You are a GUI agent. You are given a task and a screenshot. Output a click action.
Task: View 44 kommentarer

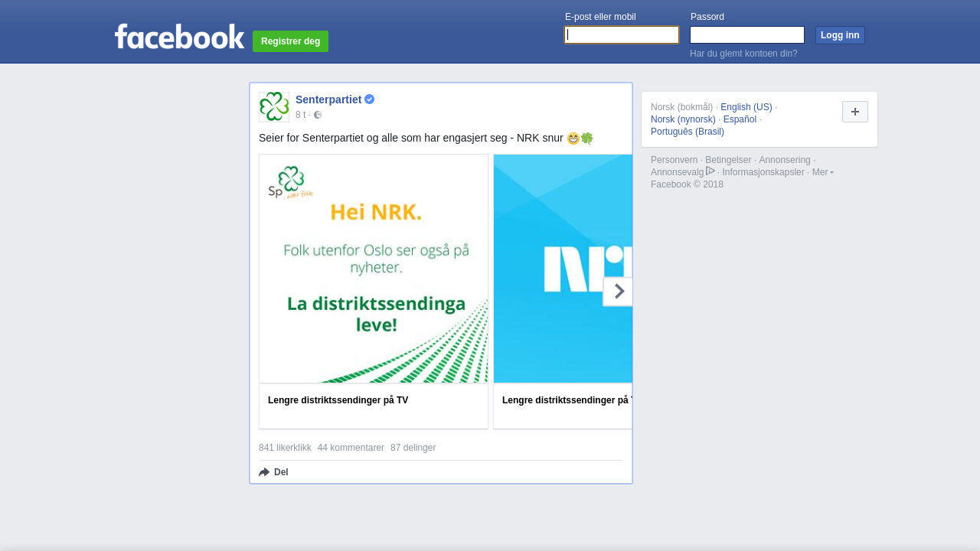351,448
